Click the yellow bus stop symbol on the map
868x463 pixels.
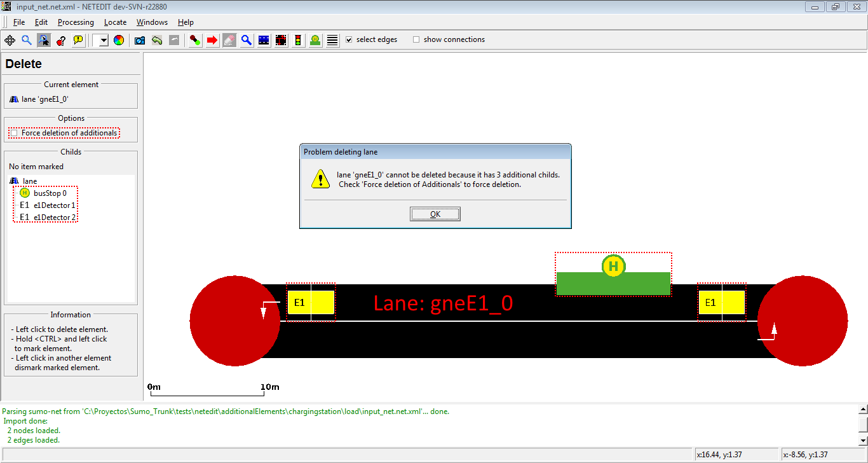coord(613,266)
